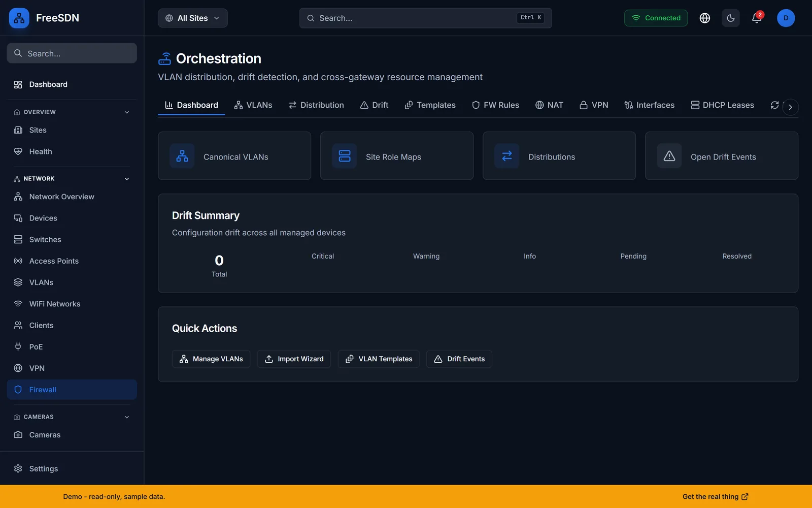Click the refresh icon in the tab bar
The height and width of the screenshot is (508, 812).
coord(774,105)
